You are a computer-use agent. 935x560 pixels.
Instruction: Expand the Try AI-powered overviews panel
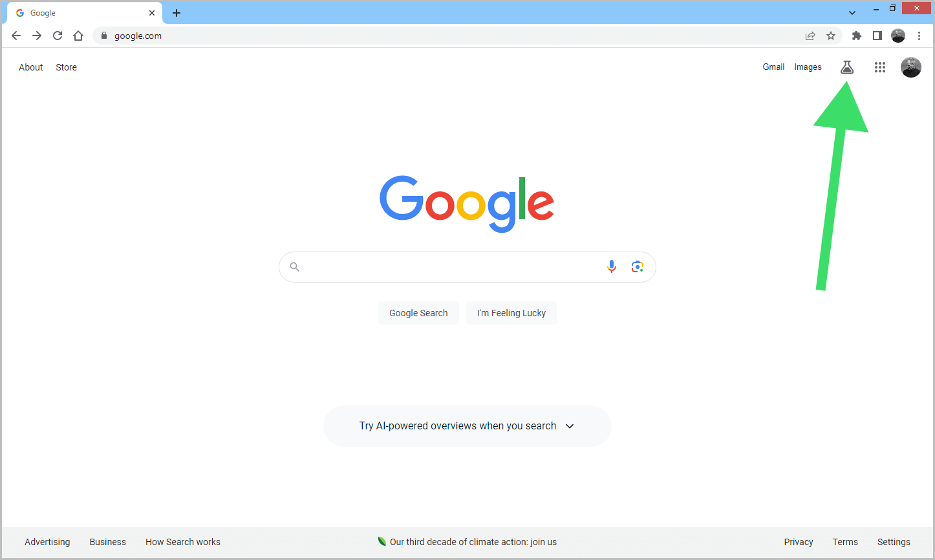[x=570, y=426]
